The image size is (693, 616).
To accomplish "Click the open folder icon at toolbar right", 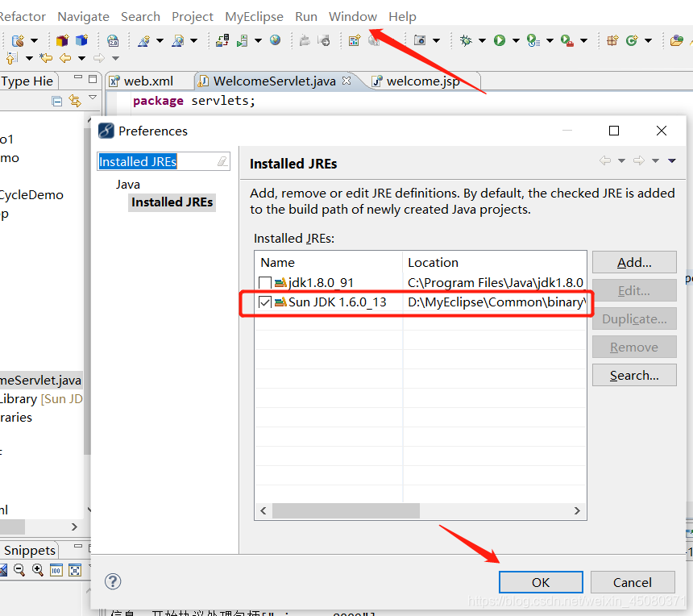I will pos(676,40).
